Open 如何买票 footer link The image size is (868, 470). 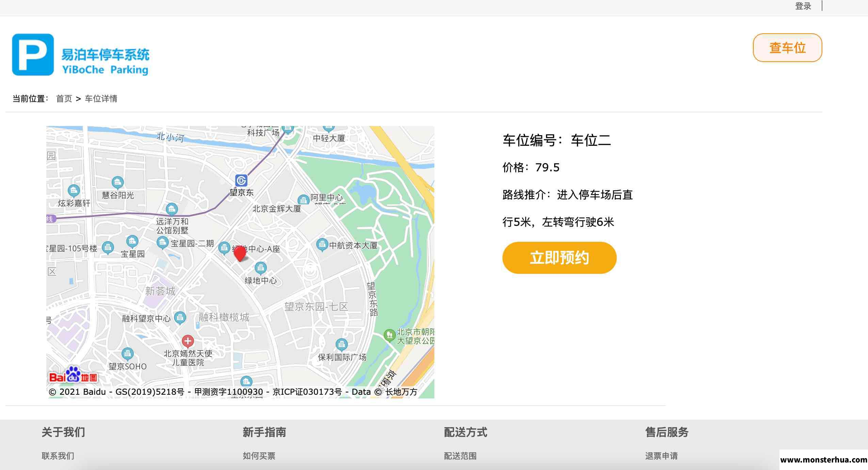click(259, 456)
